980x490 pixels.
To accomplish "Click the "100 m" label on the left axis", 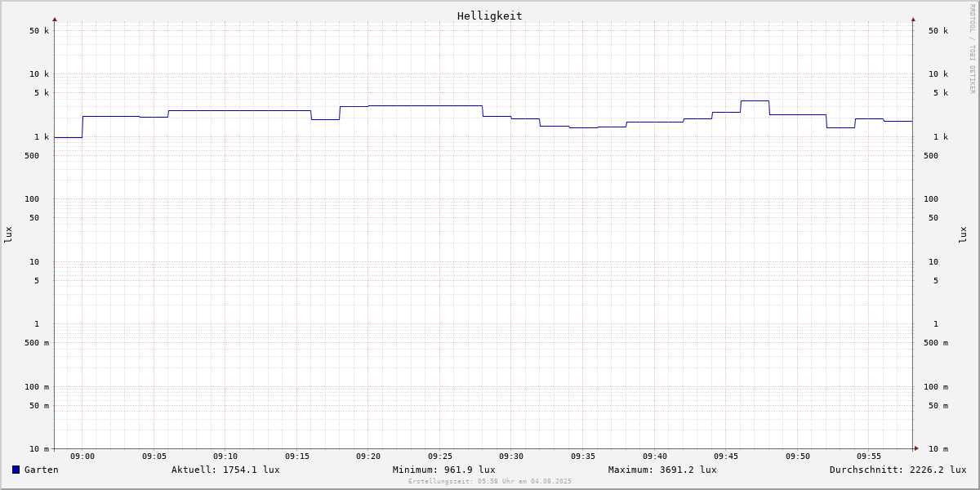I will tap(37, 387).
